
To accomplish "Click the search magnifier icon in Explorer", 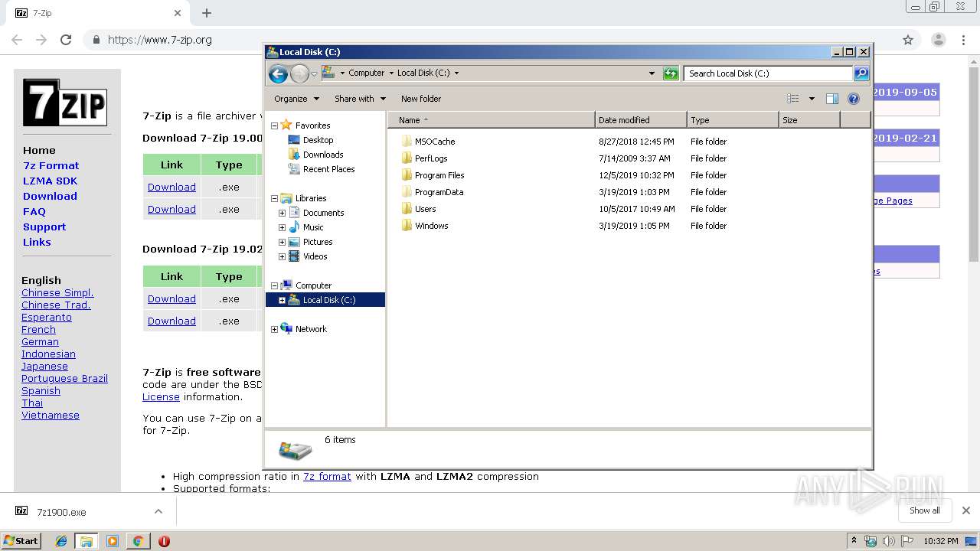I will [861, 73].
